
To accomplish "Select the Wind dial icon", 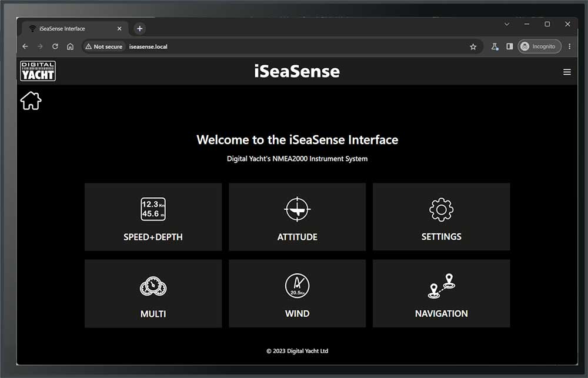I will click(297, 286).
